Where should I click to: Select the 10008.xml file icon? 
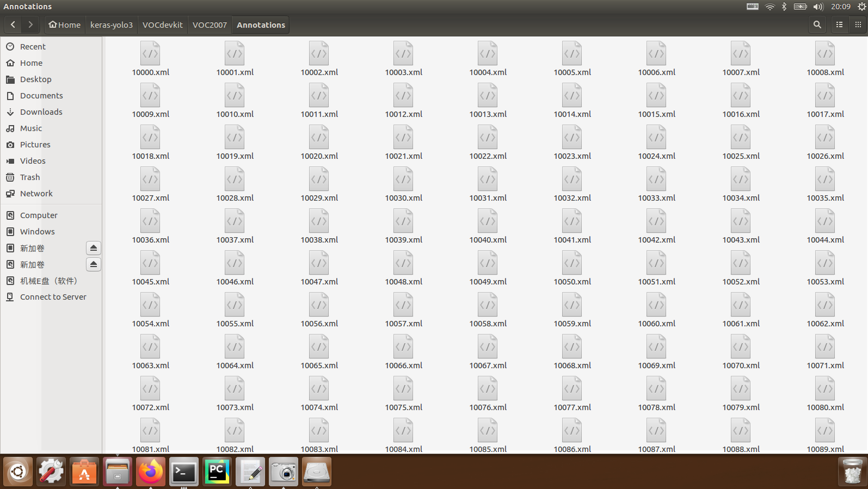point(825,53)
